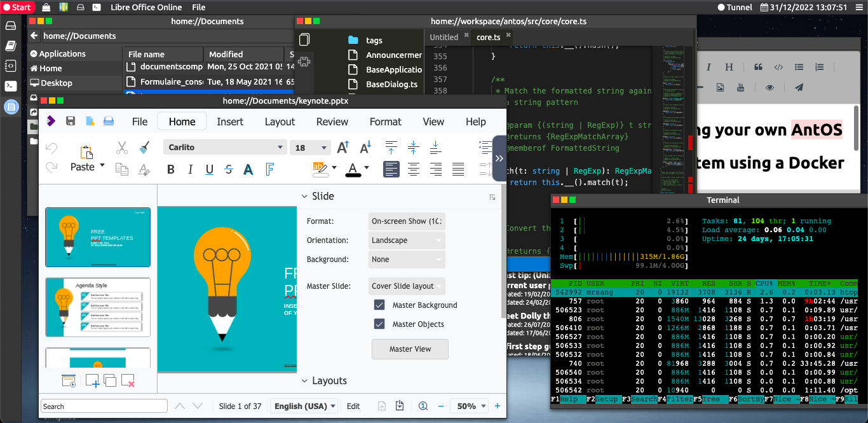Uncheck the Master Objects checkbox
This screenshot has height=423, width=868.
pyautogui.click(x=379, y=324)
